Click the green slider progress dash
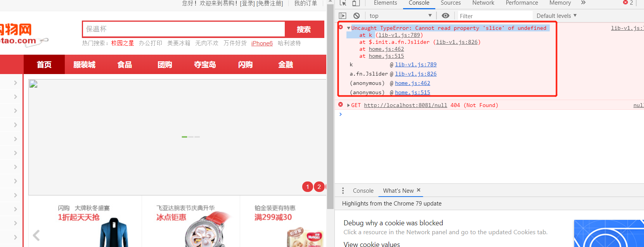This screenshot has width=644, height=247. click(184, 137)
